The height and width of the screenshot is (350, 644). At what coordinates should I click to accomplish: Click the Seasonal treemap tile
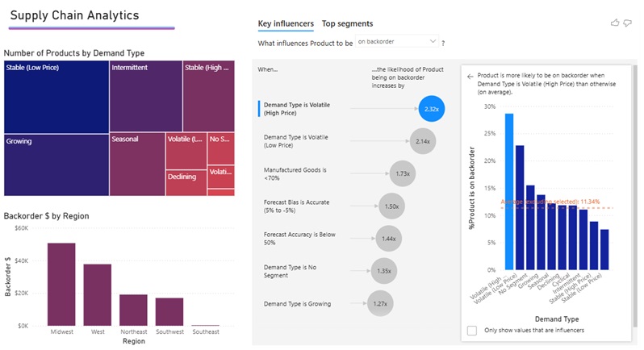pos(136,165)
